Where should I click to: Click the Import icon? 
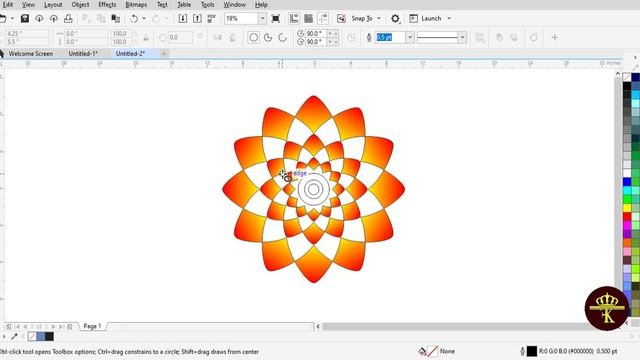point(183,18)
